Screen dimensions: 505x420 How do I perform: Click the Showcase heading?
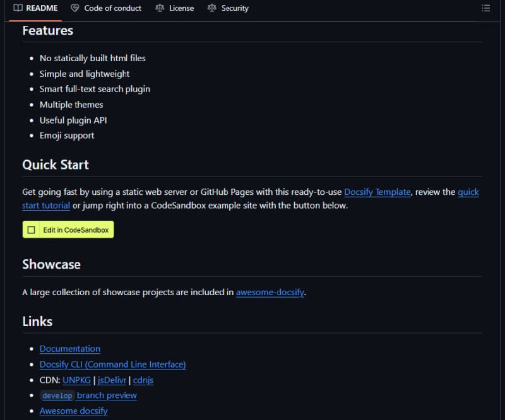tap(52, 265)
